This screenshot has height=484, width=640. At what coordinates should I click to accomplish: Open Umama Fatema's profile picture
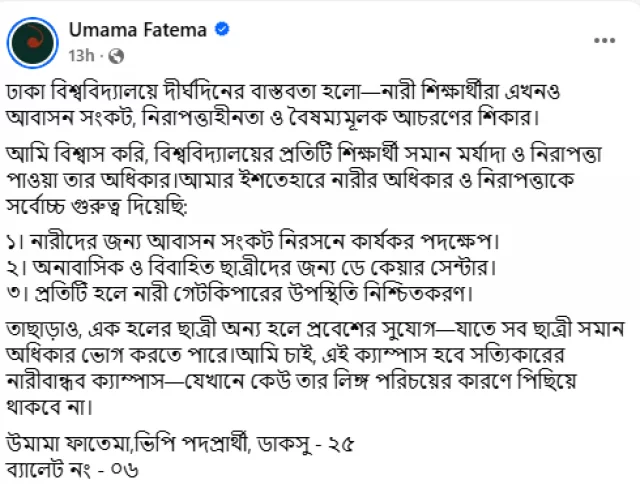click(x=33, y=42)
